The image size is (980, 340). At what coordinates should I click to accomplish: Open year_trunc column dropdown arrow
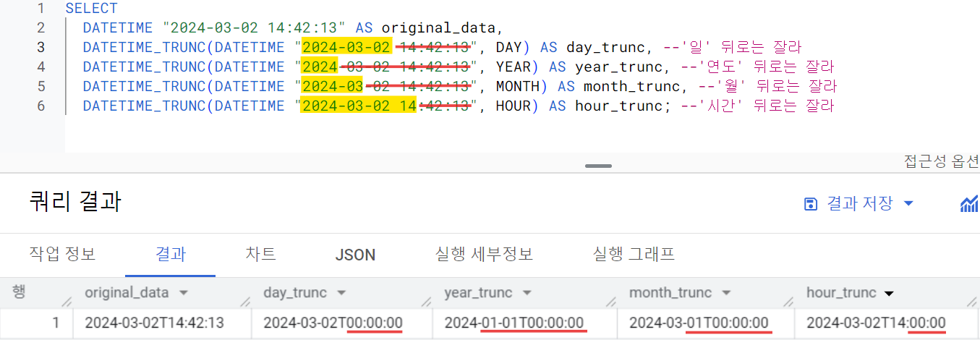[x=527, y=293]
